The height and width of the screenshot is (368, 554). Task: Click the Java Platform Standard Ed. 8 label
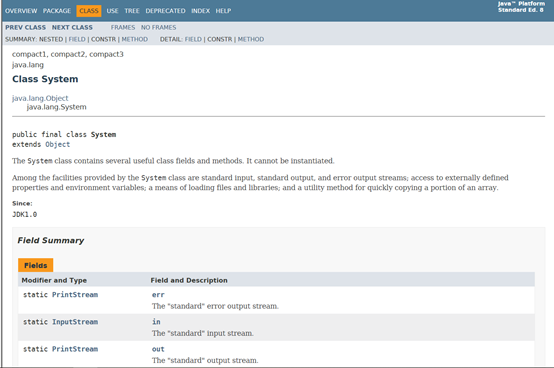(521, 7)
